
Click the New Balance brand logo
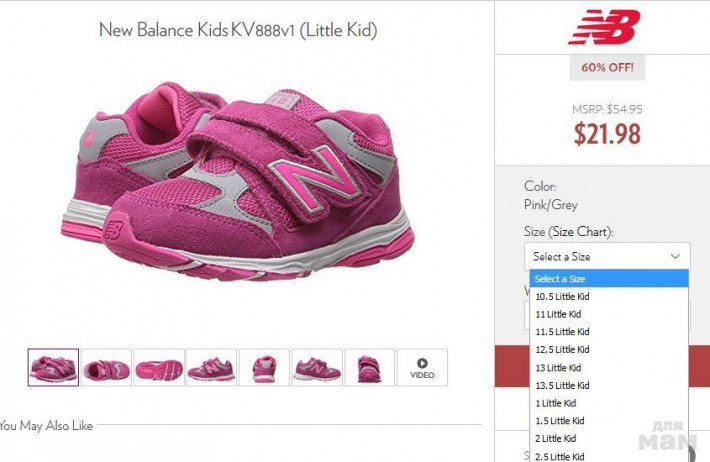pyautogui.click(x=603, y=26)
